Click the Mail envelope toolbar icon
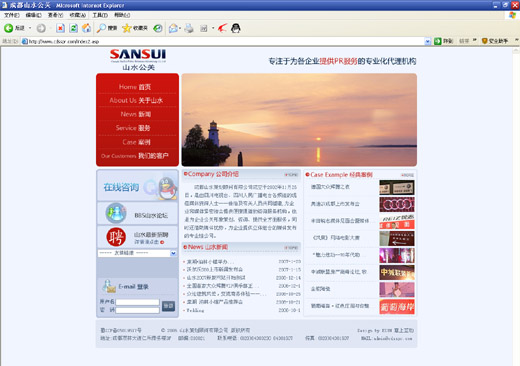The image size is (520, 366). (x=173, y=29)
